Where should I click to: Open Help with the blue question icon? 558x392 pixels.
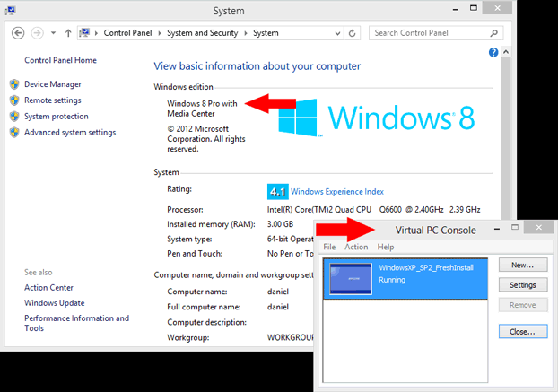(493, 52)
